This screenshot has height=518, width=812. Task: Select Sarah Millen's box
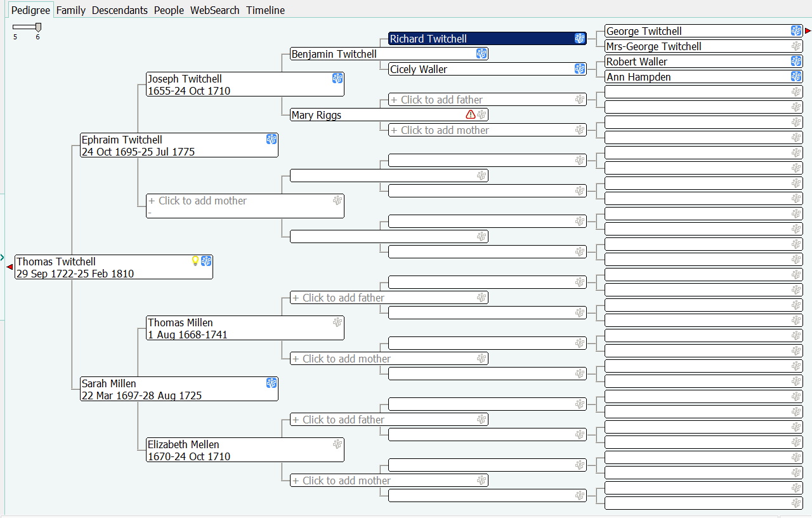click(x=180, y=389)
